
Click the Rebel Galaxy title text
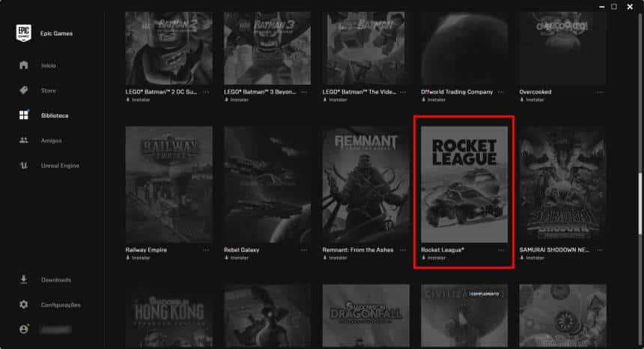(241, 249)
